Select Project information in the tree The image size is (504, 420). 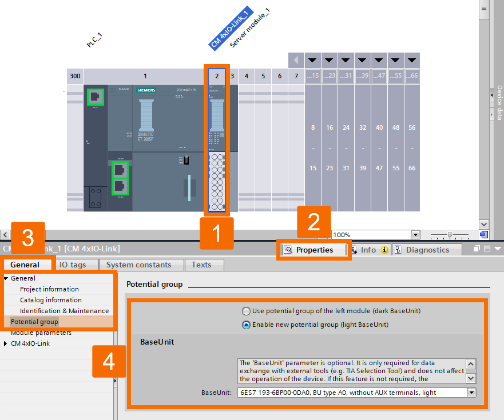[x=50, y=289]
